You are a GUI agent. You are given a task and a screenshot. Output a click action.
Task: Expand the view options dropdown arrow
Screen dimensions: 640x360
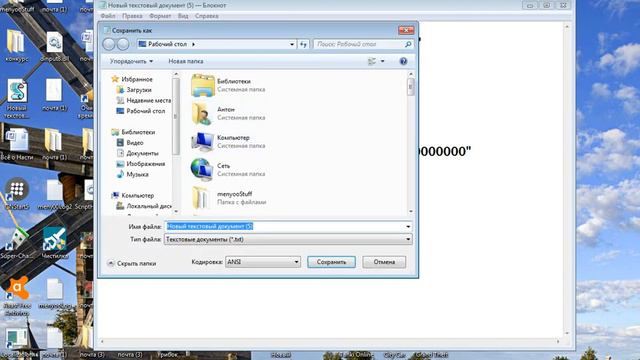click(382, 61)
